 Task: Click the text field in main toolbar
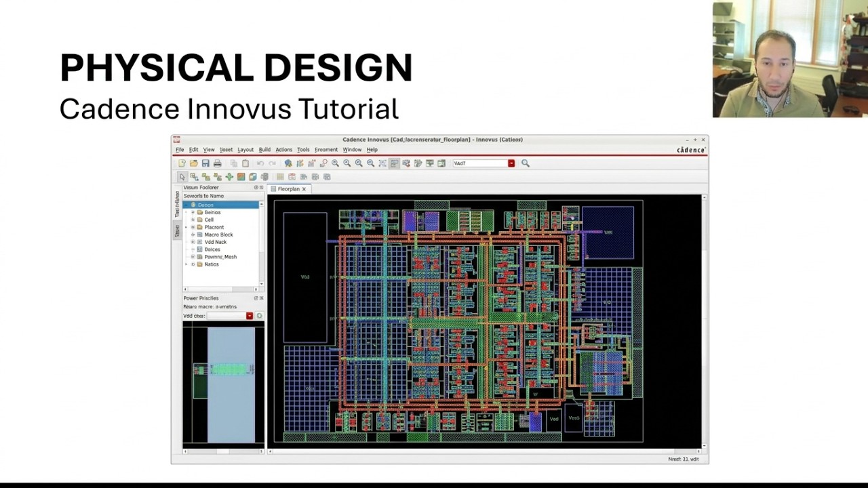479,163
